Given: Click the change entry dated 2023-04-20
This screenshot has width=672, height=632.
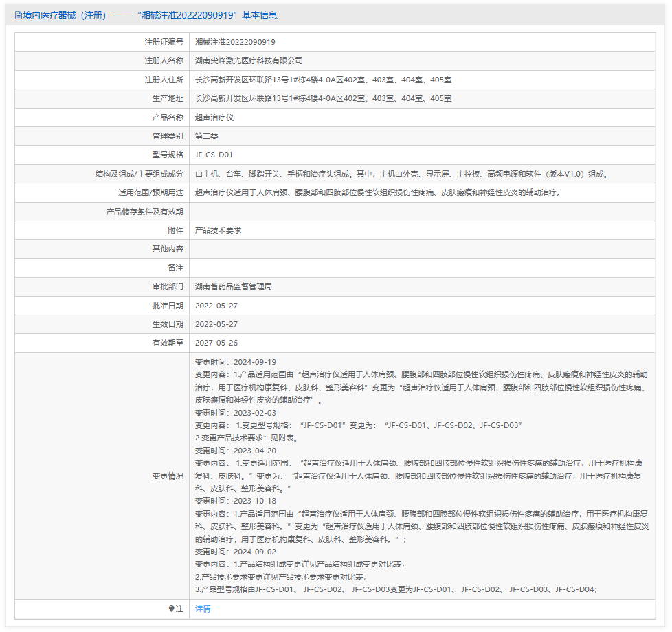Looking at the screenshot, I should (x=235, y=451).
